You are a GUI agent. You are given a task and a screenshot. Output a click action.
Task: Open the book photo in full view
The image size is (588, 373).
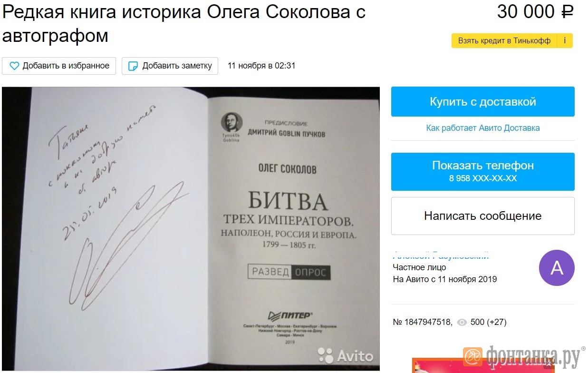191,228
